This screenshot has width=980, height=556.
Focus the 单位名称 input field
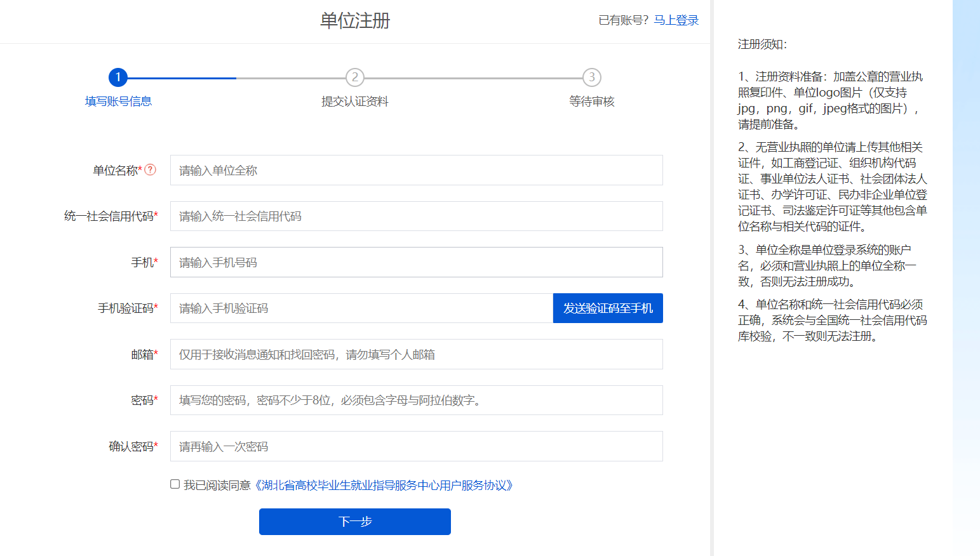(x=416, y=170)
